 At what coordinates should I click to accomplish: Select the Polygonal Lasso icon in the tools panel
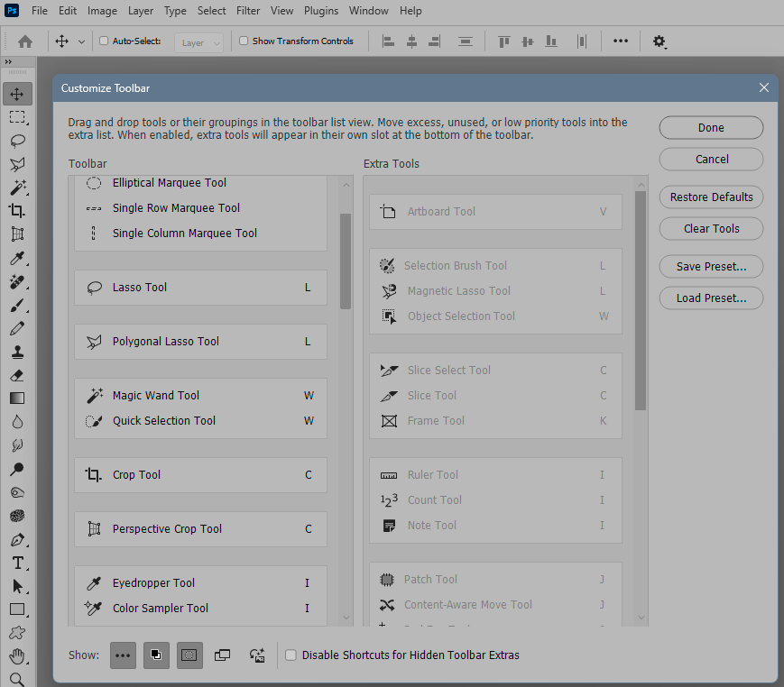coord(17,164)
